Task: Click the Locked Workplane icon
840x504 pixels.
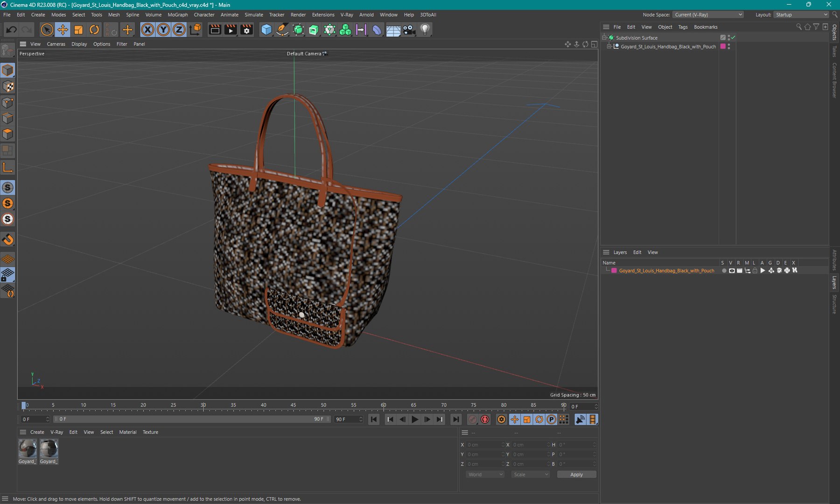Action: 8,275
